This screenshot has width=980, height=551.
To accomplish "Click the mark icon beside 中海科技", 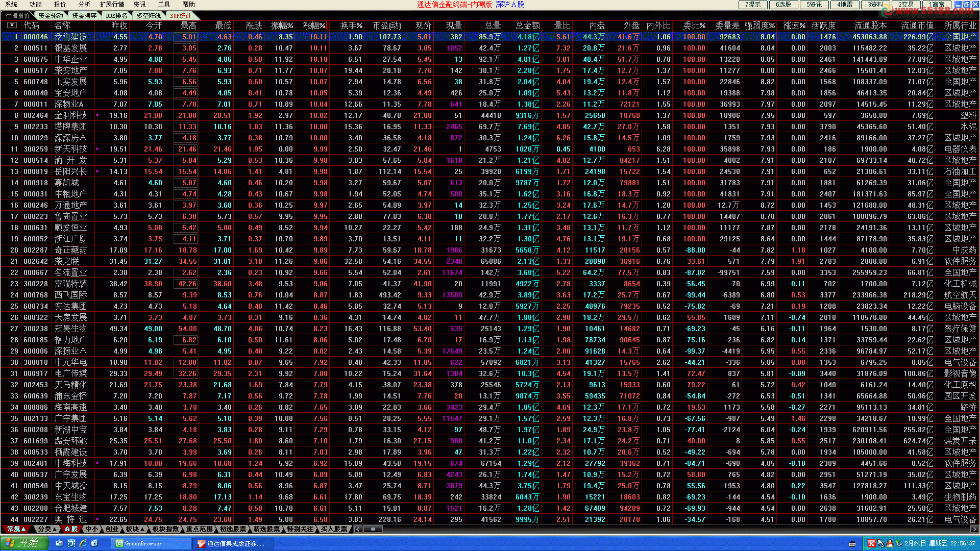I will tap(97, 463).
